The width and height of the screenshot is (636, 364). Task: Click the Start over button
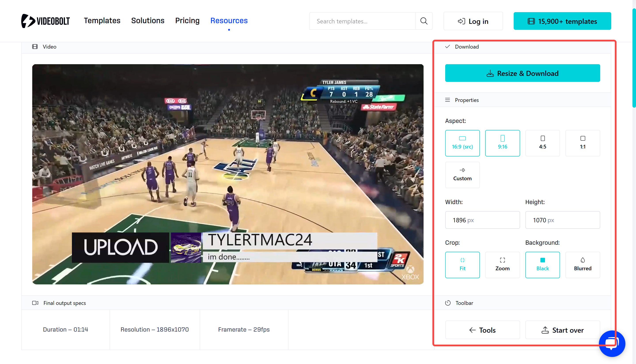coord(562,330)
